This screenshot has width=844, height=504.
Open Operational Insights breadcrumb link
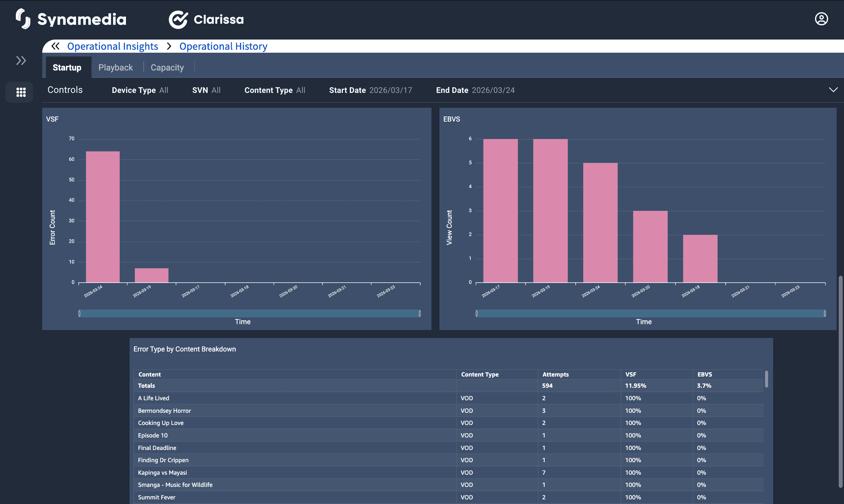[112, 46]
